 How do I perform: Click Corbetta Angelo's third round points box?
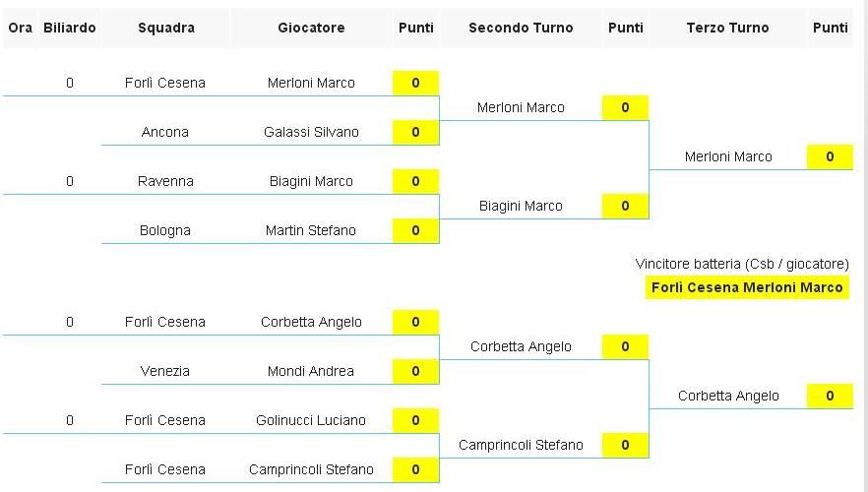click(x=830, y=396)
